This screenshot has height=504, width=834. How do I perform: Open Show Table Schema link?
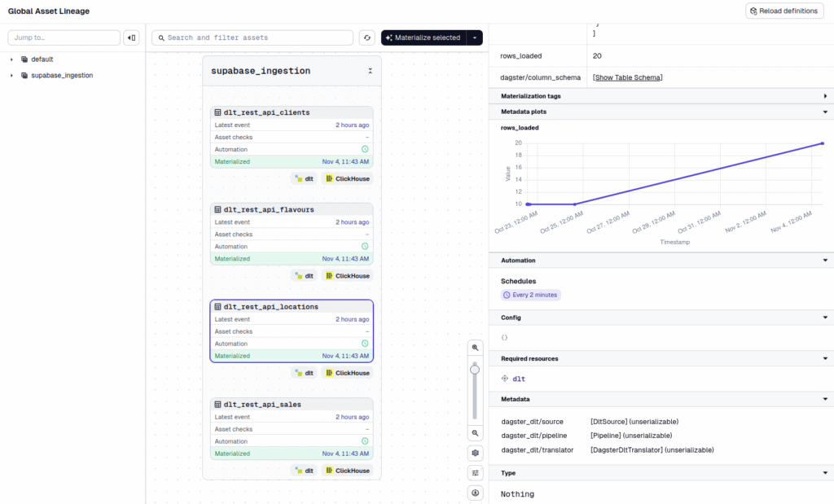(627, 77)
